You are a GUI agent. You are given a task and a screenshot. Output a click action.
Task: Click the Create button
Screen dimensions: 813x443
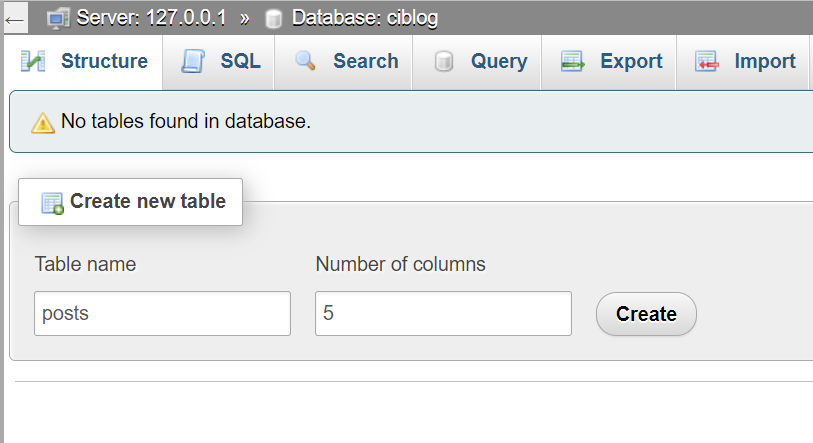[x=646, y=314]
